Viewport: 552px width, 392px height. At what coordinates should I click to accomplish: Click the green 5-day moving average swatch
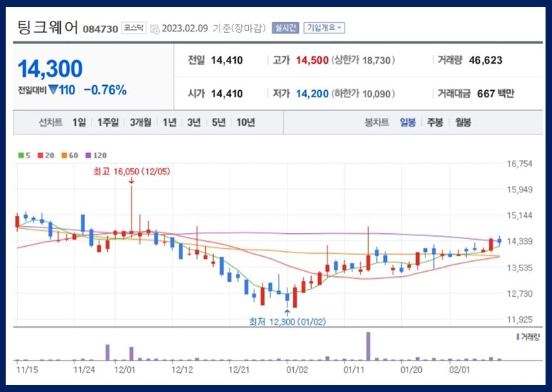click(x=21, y=155)
